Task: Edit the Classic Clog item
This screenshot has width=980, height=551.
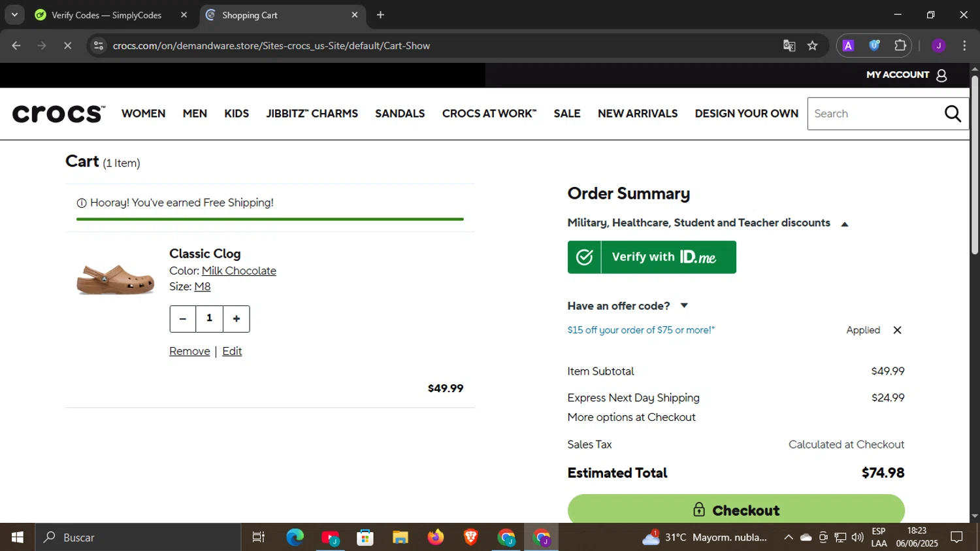Action: pos(232,352)
